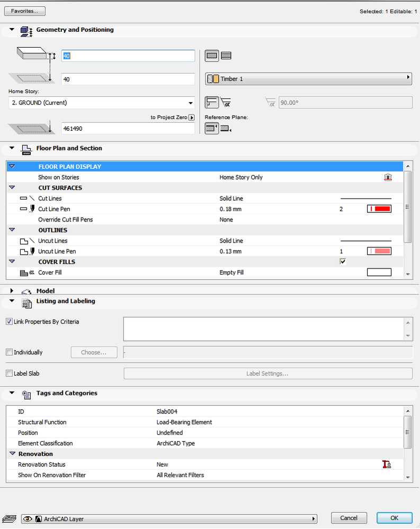Screen dimensions: 420x529
Task: Enable Label Slab checkbox
Action: point(9,373)
